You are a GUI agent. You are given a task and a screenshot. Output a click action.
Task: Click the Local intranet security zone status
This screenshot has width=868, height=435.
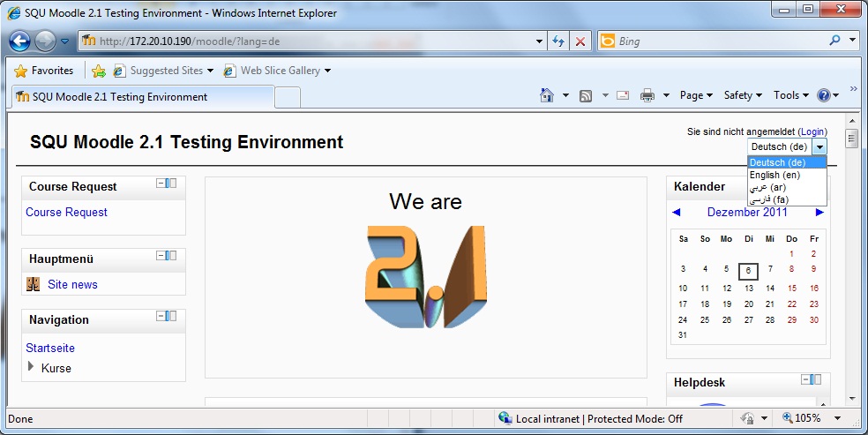590,419
